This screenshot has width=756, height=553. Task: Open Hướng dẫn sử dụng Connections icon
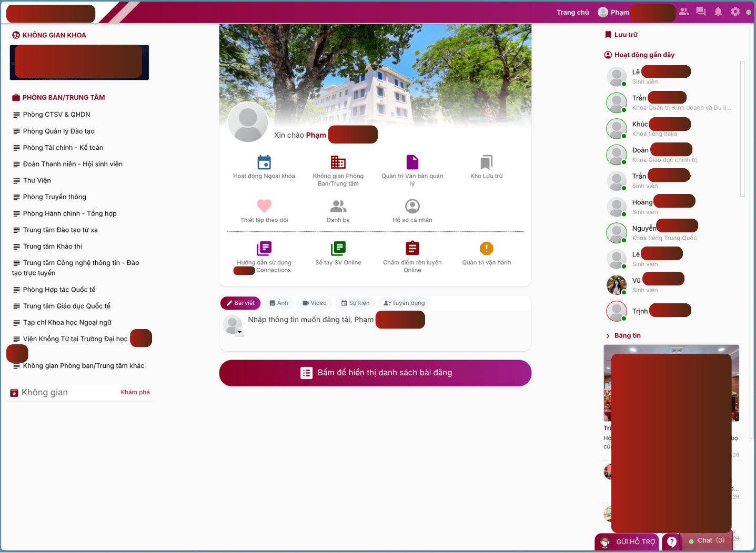click(264, 248)
